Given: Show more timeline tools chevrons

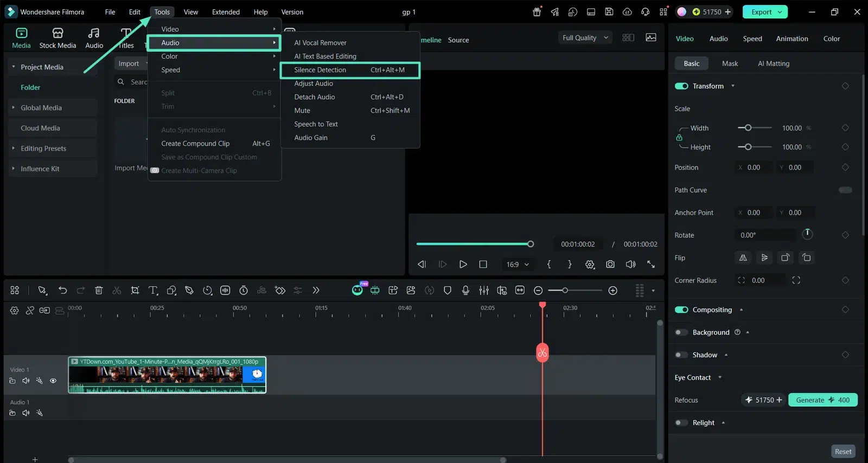Looking at the screenshot, I should [316, 291].
